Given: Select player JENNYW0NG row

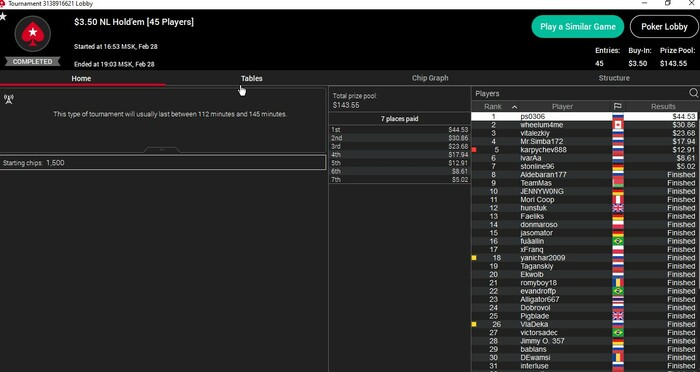Looking at the screenshot, I should click(x=584, y=191).
